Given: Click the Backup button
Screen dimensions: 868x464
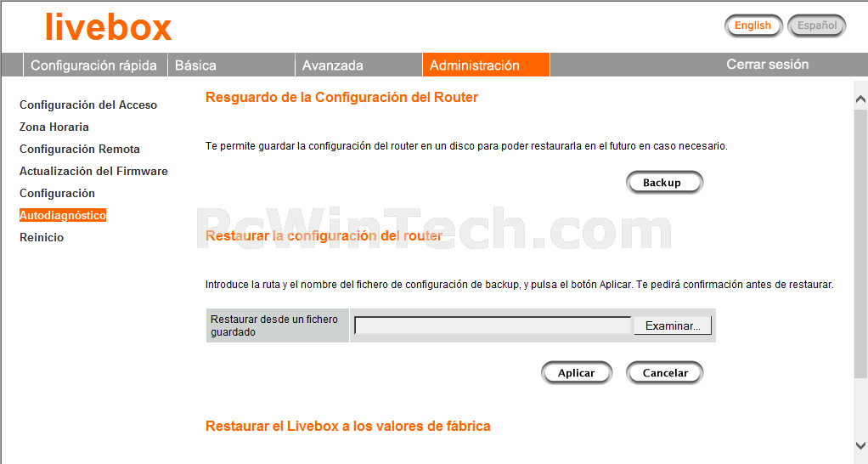Looking at the screenshot, I should click(664, 183).
